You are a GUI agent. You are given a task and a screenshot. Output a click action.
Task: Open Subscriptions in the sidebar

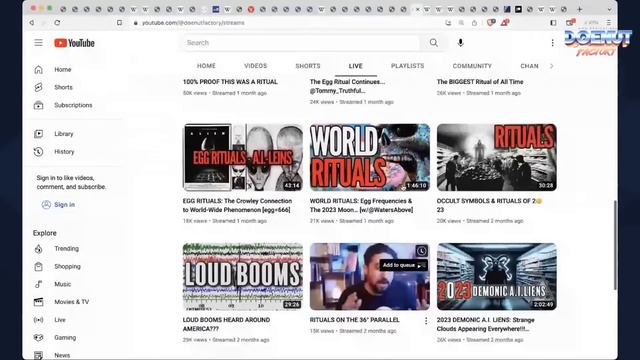coord(72,105)
